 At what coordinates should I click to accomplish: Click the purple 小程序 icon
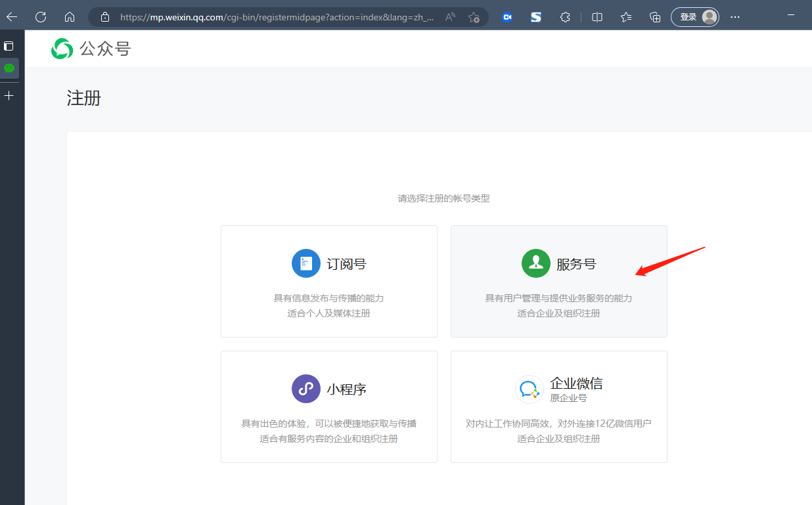coord(305,389)
